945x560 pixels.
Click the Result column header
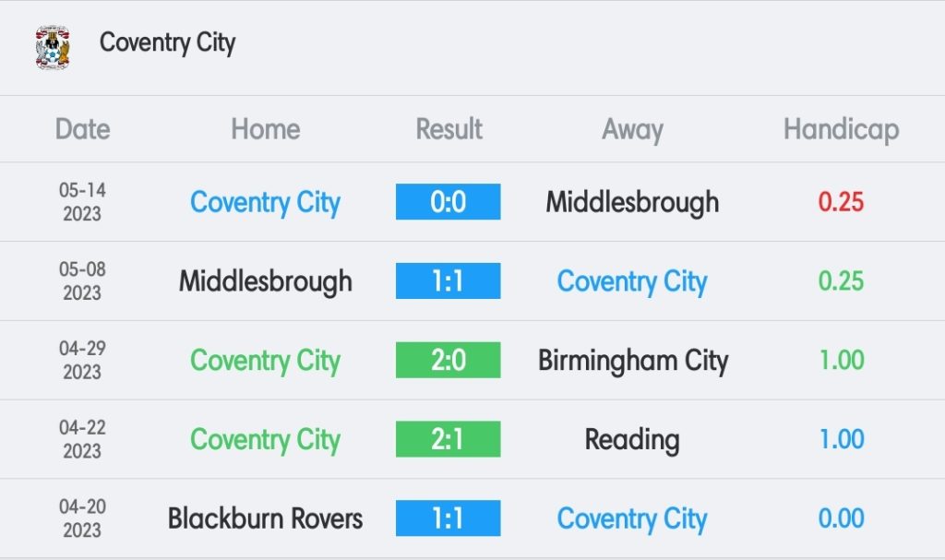point(449,129)
